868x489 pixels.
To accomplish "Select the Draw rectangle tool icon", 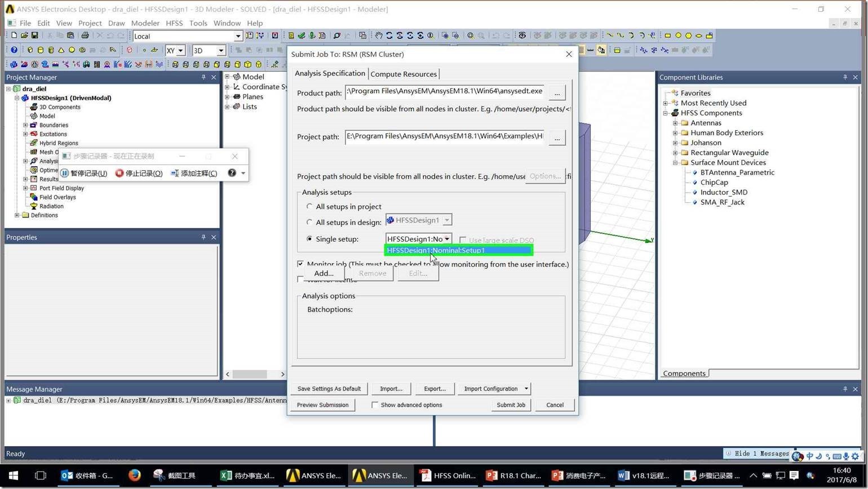I will 668,35.
